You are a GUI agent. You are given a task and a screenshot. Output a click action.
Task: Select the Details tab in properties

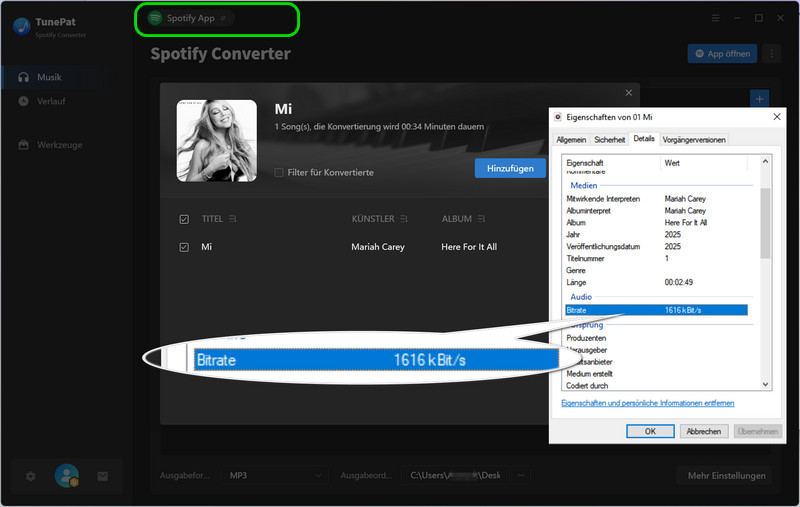tap(644, 139)
